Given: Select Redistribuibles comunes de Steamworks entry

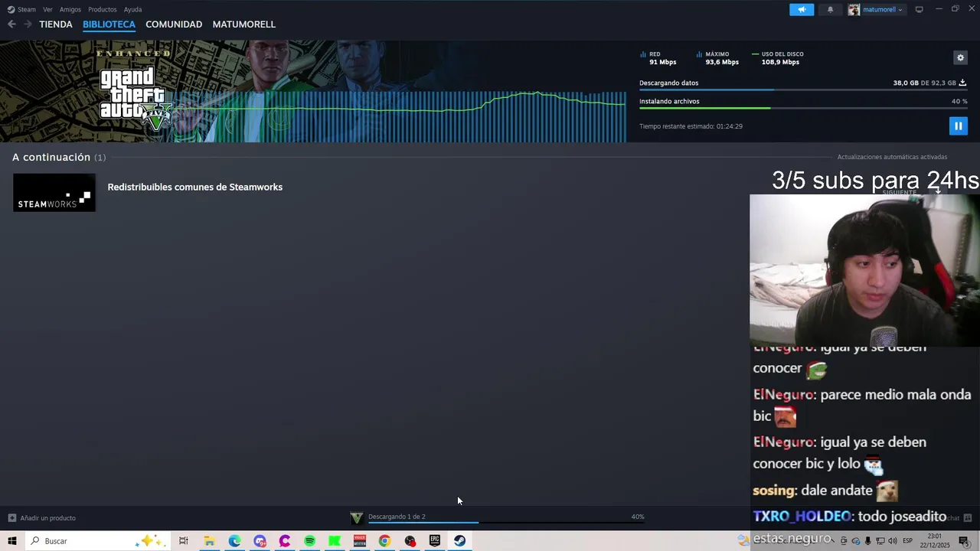Looking at the screenshot, I should (195, 187).
